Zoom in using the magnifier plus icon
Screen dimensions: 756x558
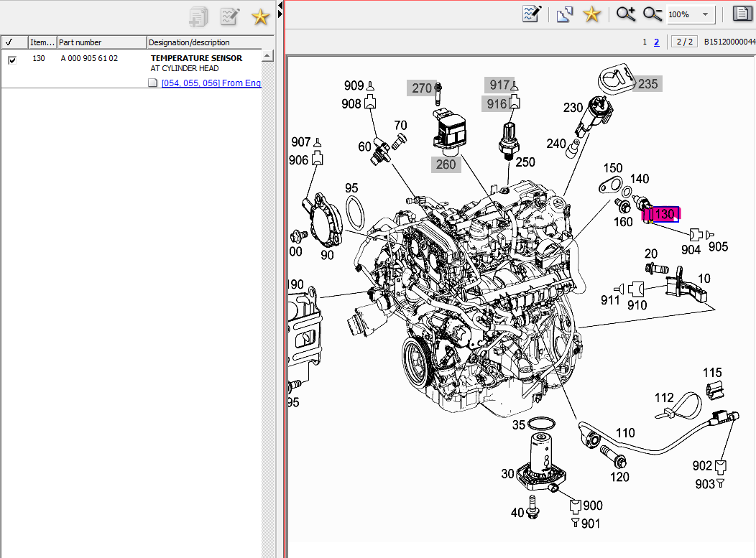[x=624, y=13]
